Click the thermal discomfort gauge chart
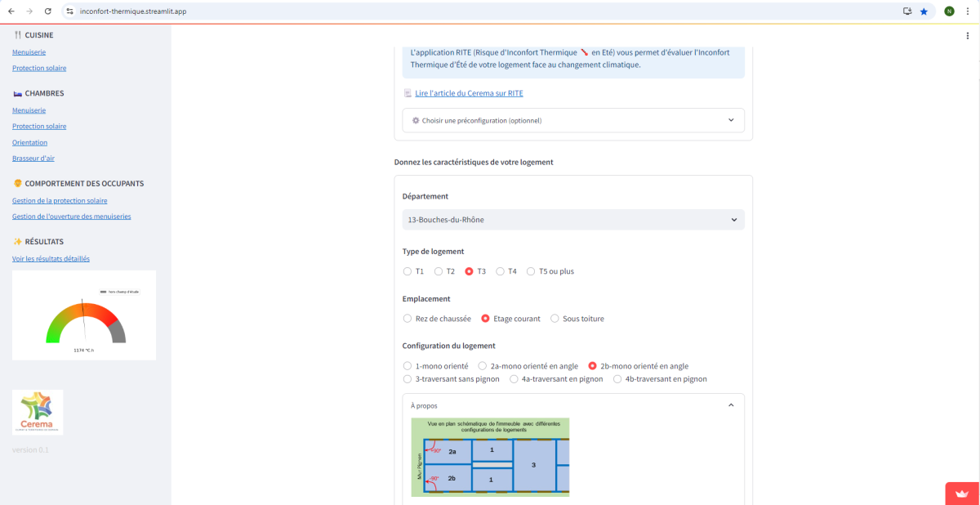Viewport: 980px width, 505px height. coord(84,315)
